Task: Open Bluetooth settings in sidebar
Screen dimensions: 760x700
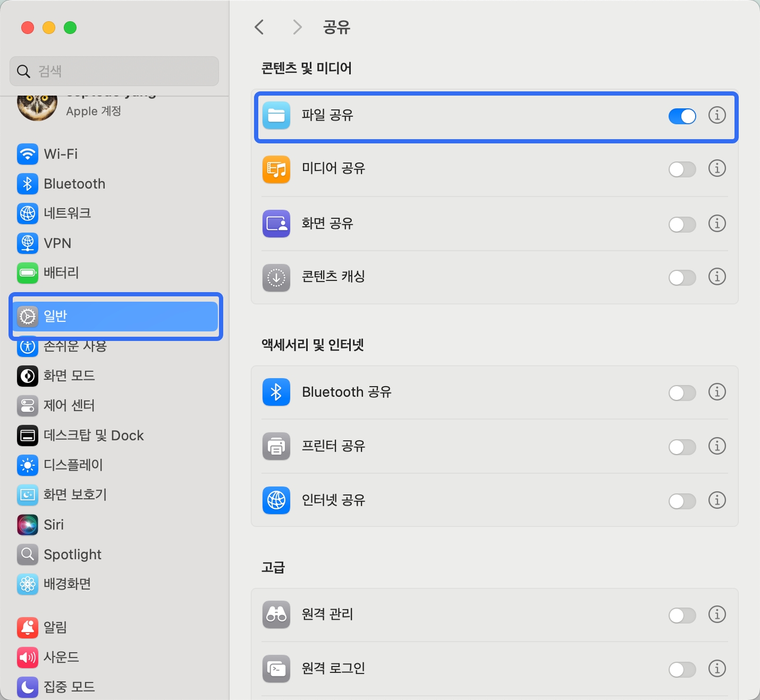Action: [x=115, y=184]
